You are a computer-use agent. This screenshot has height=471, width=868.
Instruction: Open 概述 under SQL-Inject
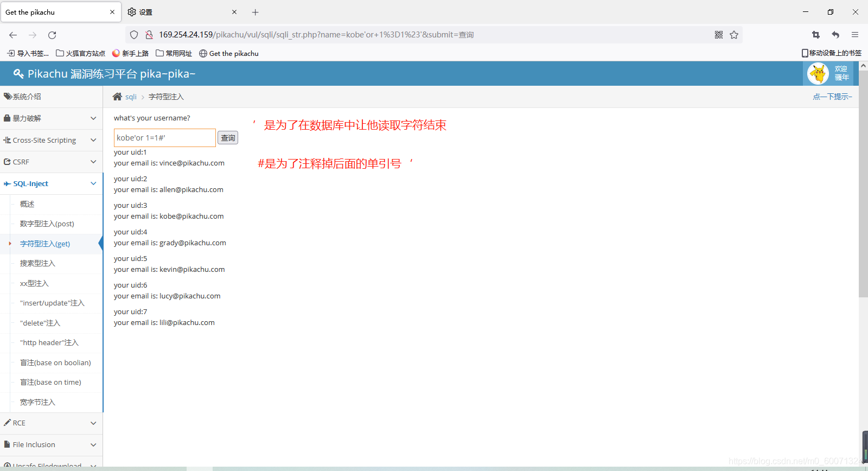[x=27, y=204]
